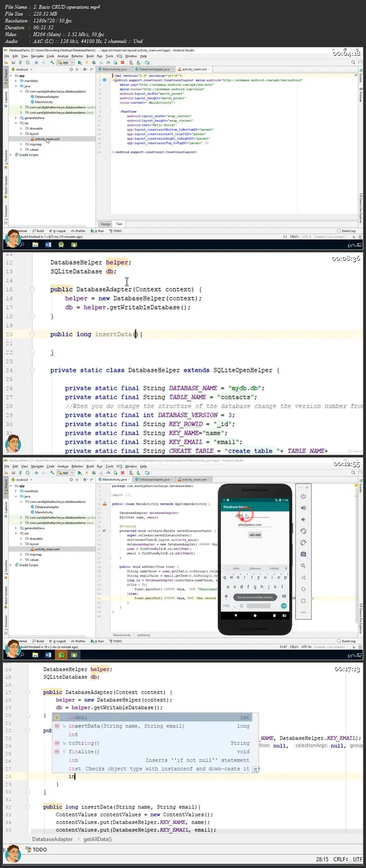Click green Run arrow in 00:12:55 frame toolbar

coord(79,473)
